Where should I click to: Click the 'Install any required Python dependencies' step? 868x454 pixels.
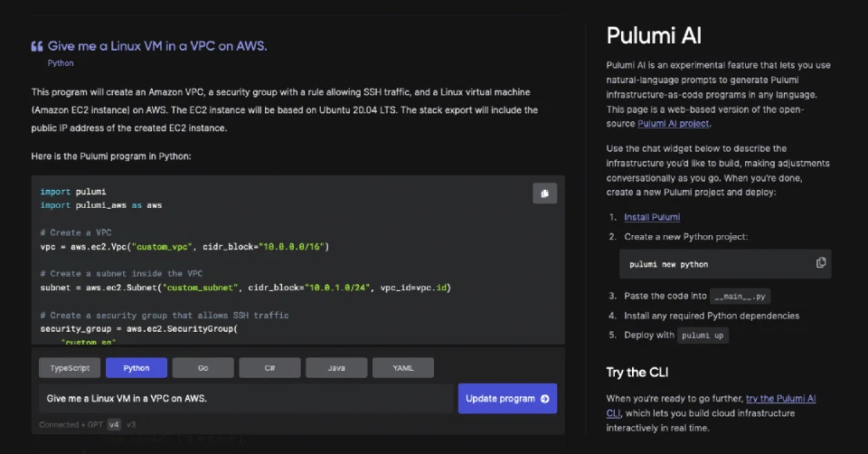point(712,316)
